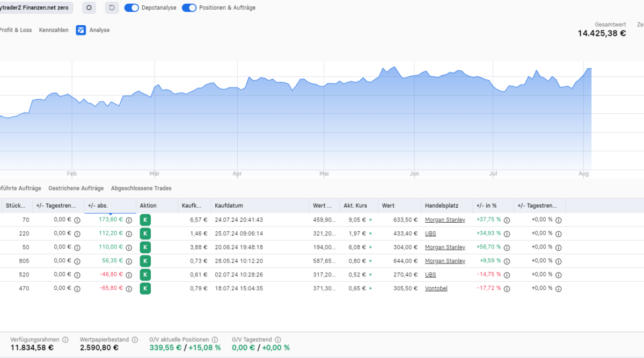
Task: Click green K button in -46,80 € row
Action: click(145, 274)
